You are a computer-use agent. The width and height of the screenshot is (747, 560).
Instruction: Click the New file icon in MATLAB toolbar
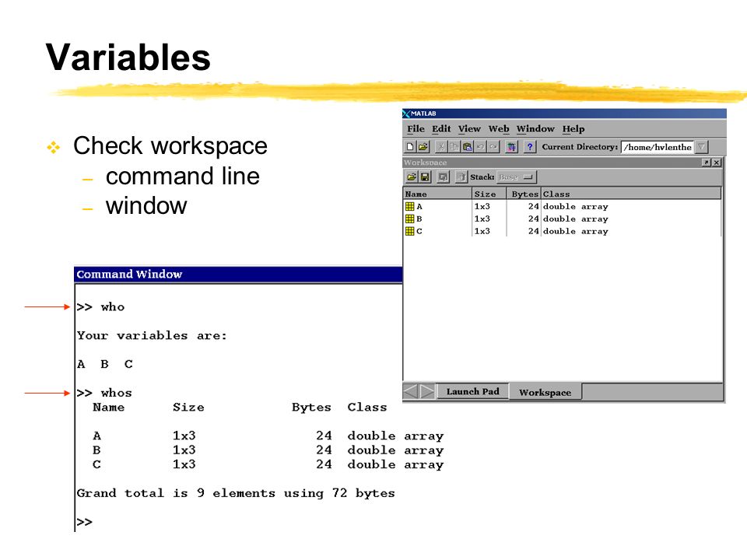[410, 147]
